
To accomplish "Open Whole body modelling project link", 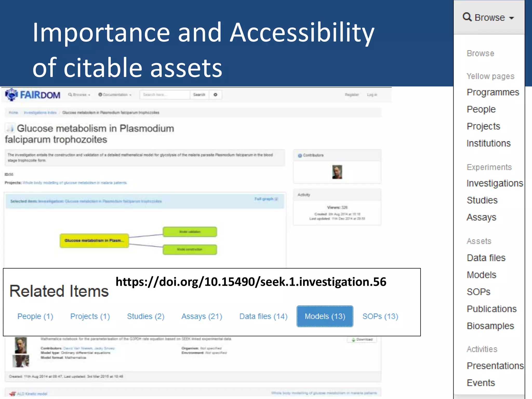I will coord(75,183).
